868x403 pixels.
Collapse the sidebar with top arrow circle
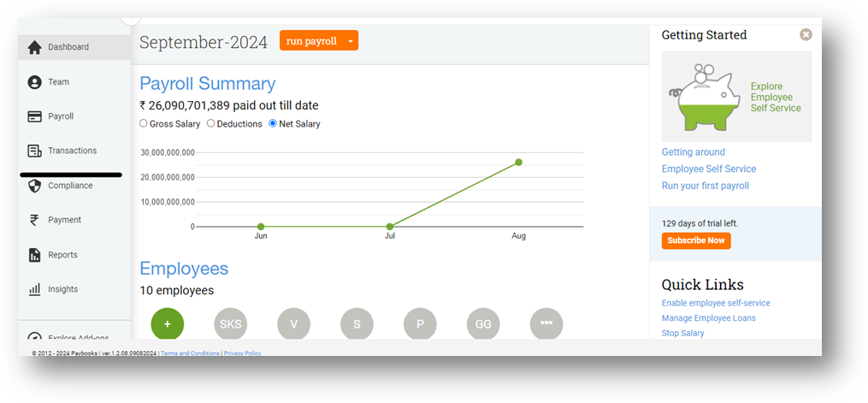tap(131, 21)
